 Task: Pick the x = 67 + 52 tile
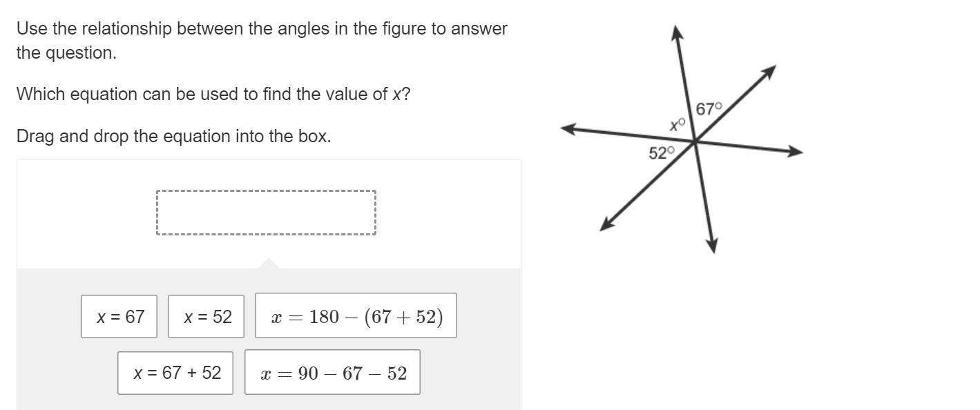(x=175, y=373)
